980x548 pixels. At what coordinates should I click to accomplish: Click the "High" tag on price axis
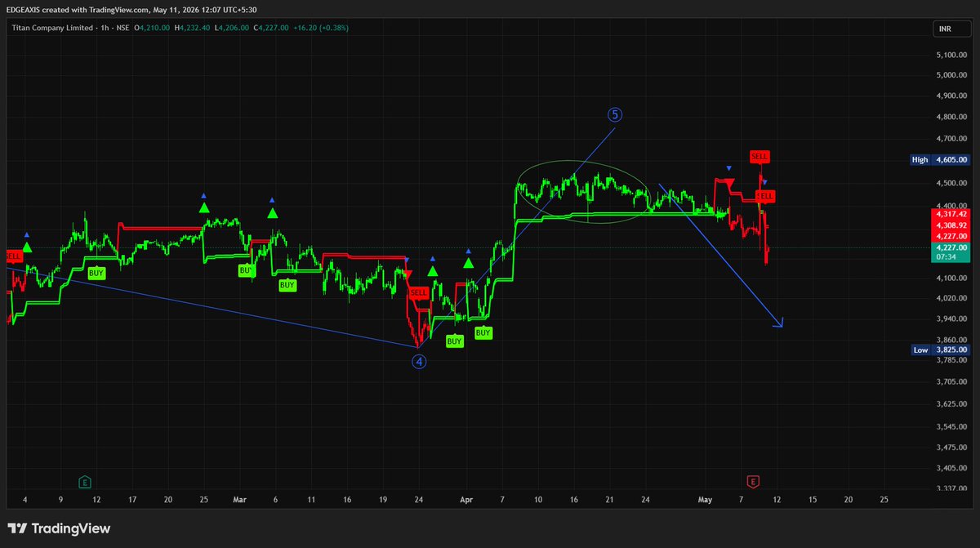pos(920,160)
